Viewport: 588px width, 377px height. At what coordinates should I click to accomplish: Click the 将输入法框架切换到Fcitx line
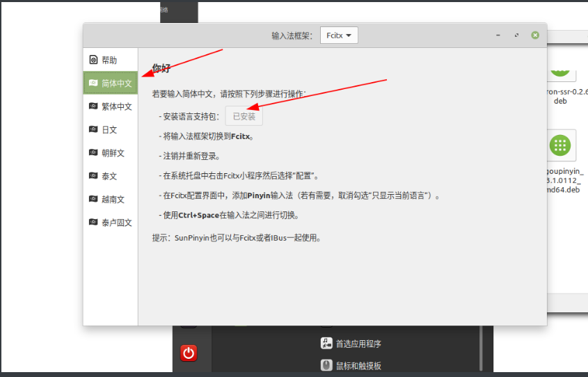(x=206, y=136)
